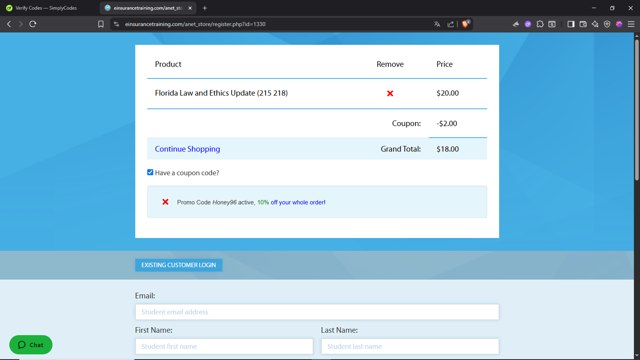The image size is (640, 360).
Task: Click the 'Coupon:' label
Action: click(x=406, y=123)
